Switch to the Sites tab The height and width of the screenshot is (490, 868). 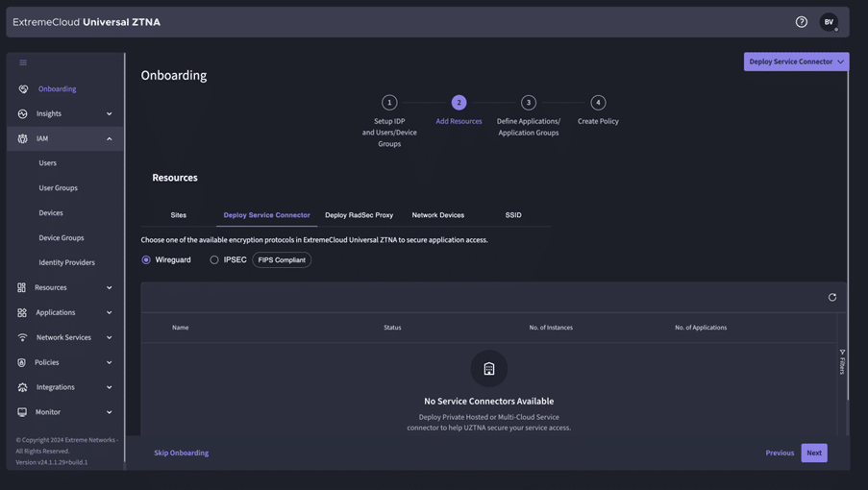tap(179, 215)
